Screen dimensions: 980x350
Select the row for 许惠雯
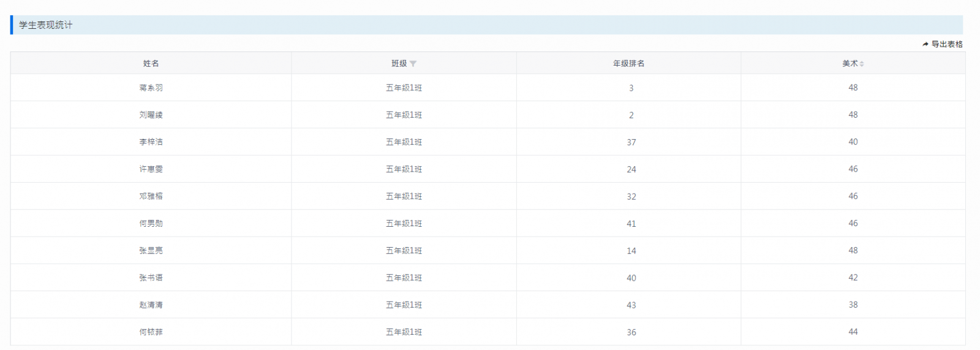[151, 169]
